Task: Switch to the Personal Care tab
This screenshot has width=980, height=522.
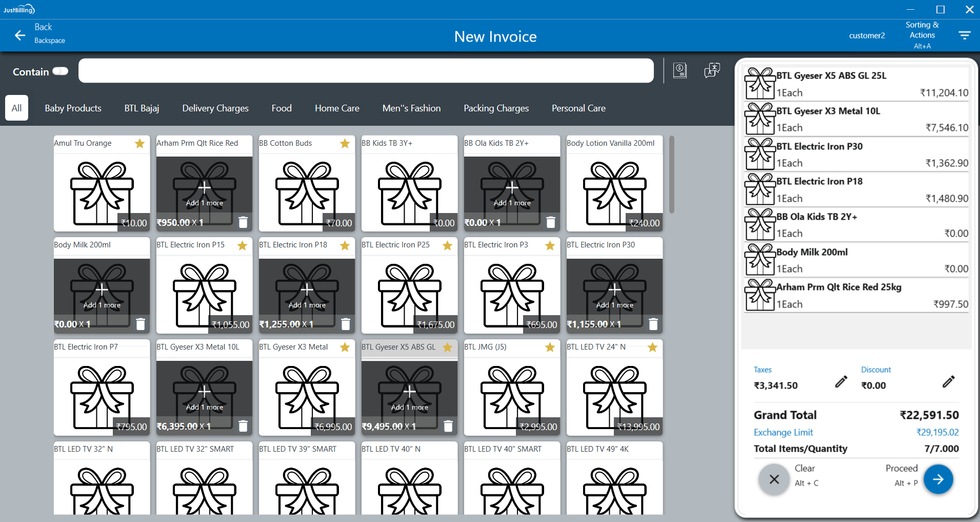Action: [578, 108]
